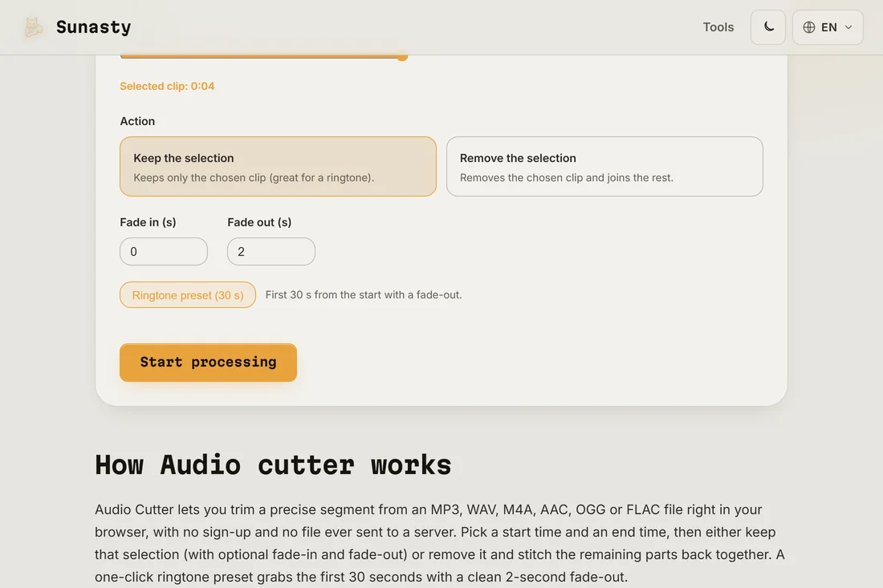Toggle dark mode with the moon icon
This screenshot has height=588, width=883.
(768, 27)
